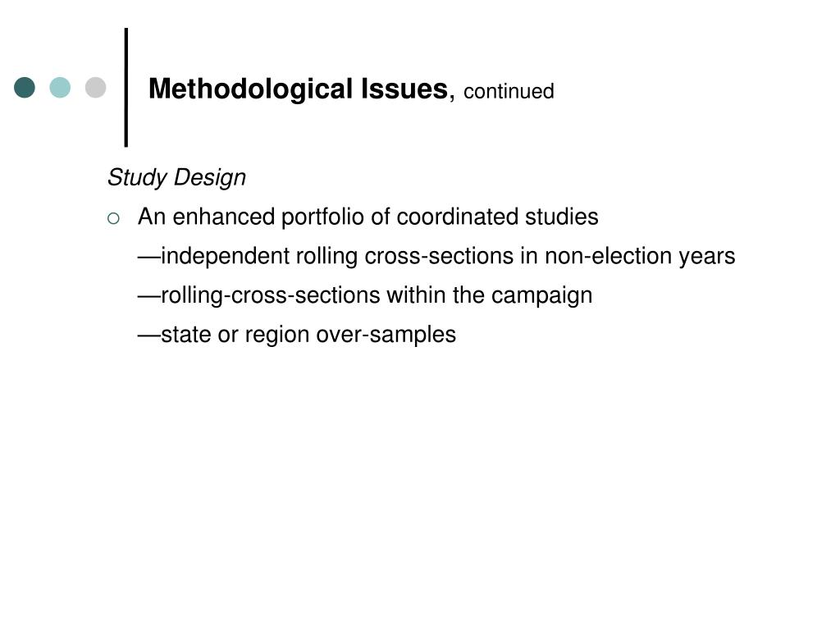
Task: Select the 'independent rolling cross-sections' line
Action: pyautogui.click(x=436, y=257)
